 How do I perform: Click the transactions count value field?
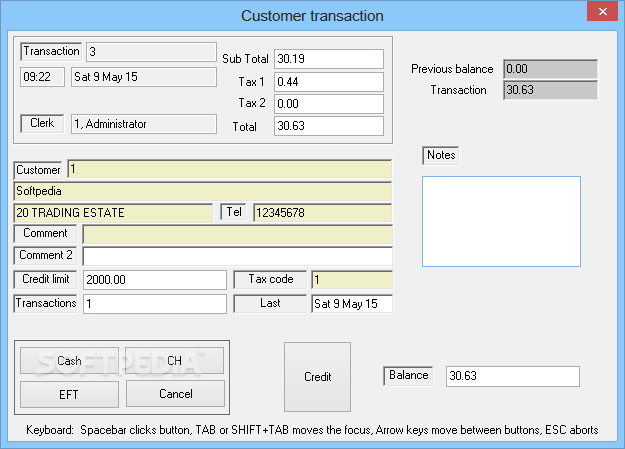tap(155, 304)
